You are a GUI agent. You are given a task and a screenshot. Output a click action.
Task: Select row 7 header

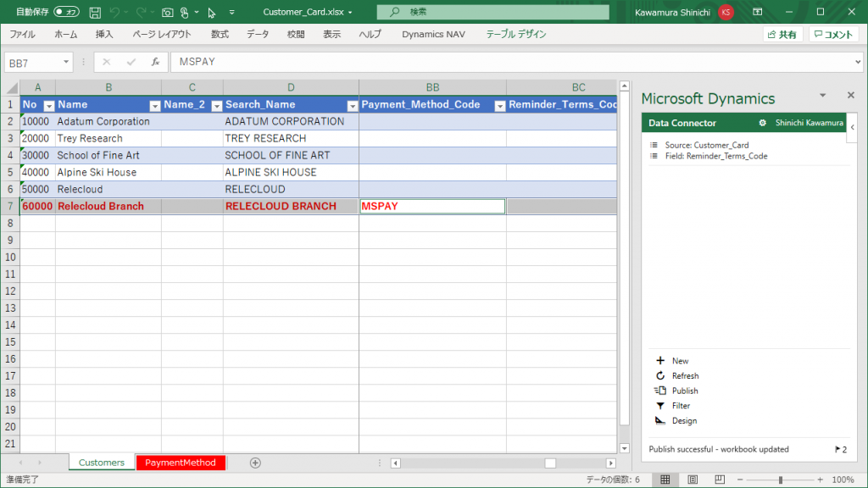10,207
